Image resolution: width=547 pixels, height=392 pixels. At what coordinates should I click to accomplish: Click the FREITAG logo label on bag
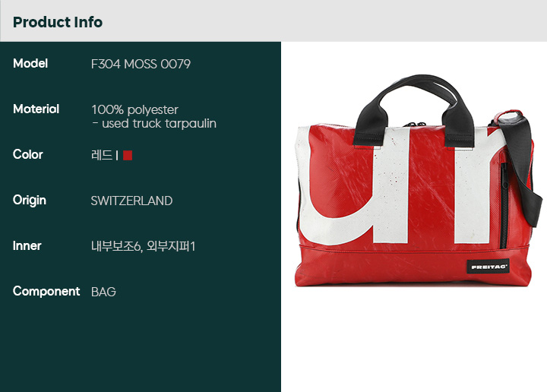tap(488, 267)
